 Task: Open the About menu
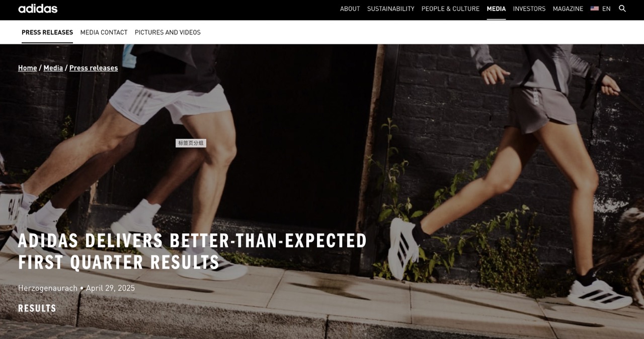(350, 9)
